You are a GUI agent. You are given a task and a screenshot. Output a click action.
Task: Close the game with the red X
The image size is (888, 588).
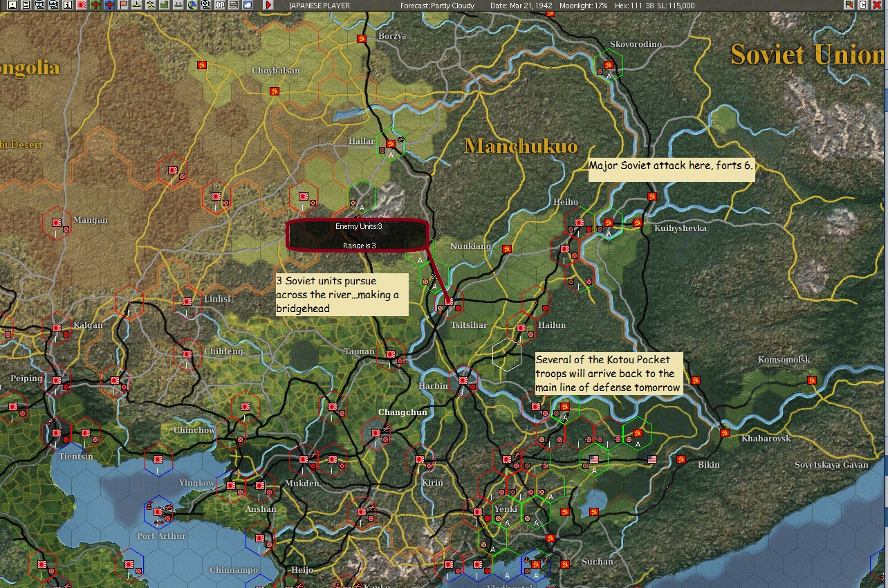[x=878, y=5]
